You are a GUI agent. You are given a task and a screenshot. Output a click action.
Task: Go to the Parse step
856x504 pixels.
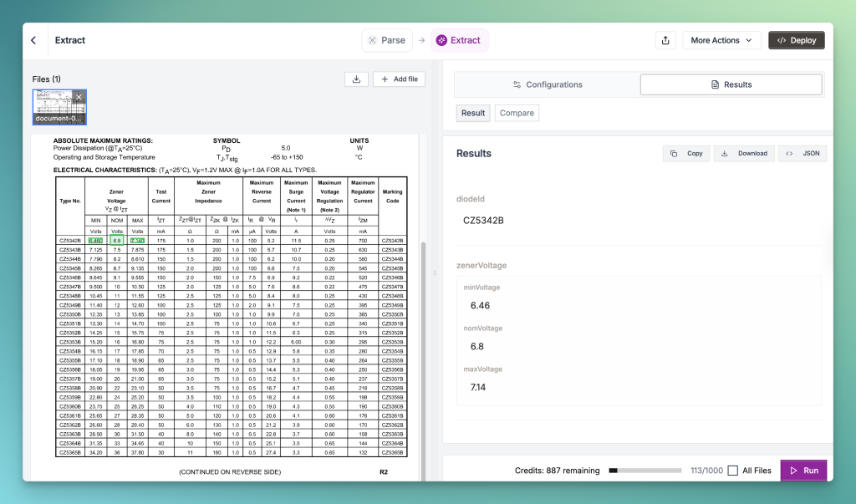click(x=387, y=40)
